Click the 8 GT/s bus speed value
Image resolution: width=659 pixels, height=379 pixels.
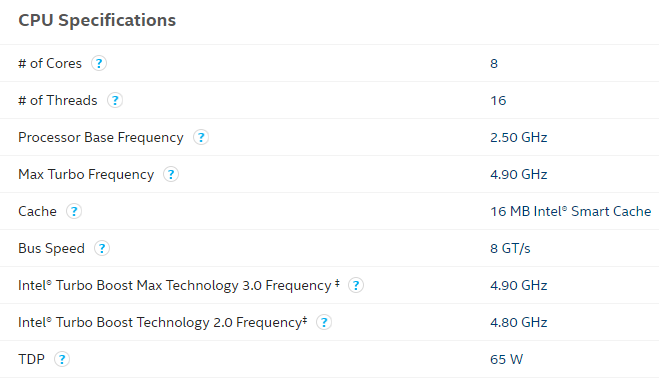510,248
